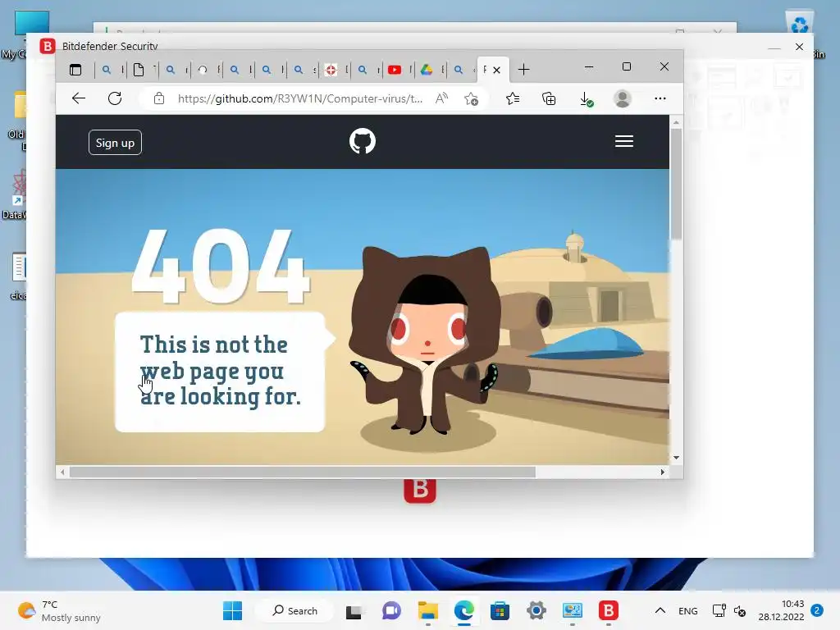The image size is (840, 630).
Task: Switch to the YouTube tab
Action: coord(395,70)
